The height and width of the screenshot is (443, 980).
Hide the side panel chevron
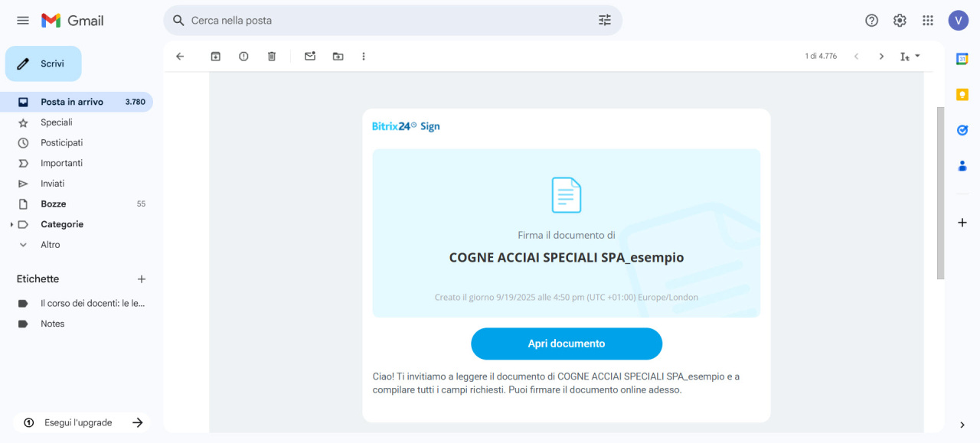coord(962,425)
